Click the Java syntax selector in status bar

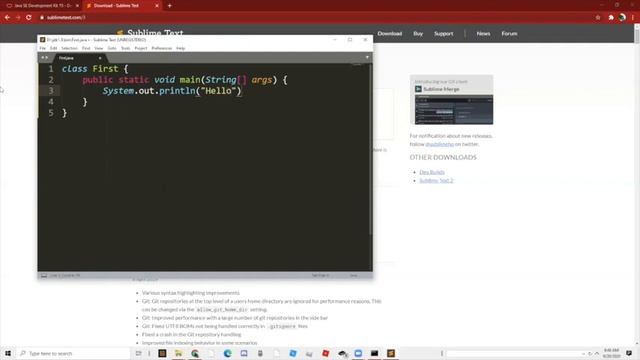pos(353,276)
